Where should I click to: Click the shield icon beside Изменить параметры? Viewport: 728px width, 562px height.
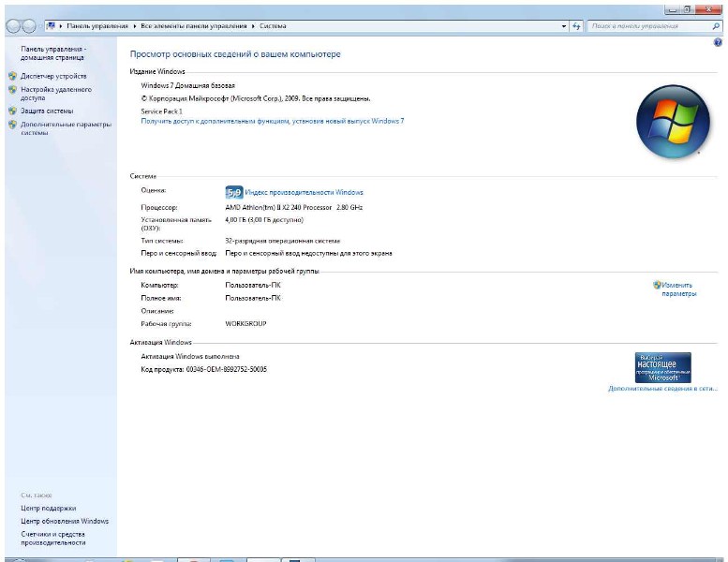[x=657, y=285]
